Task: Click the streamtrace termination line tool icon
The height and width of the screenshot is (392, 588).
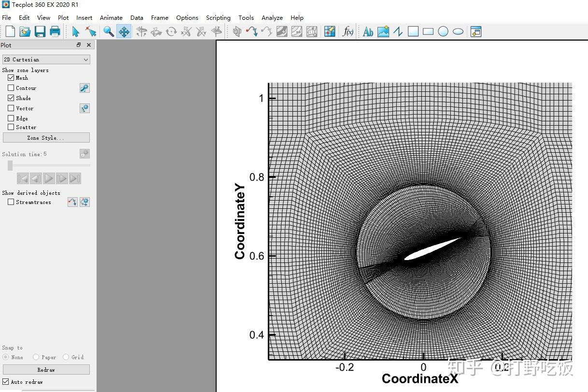Action: pyautogui.click(x=266, y=32)
